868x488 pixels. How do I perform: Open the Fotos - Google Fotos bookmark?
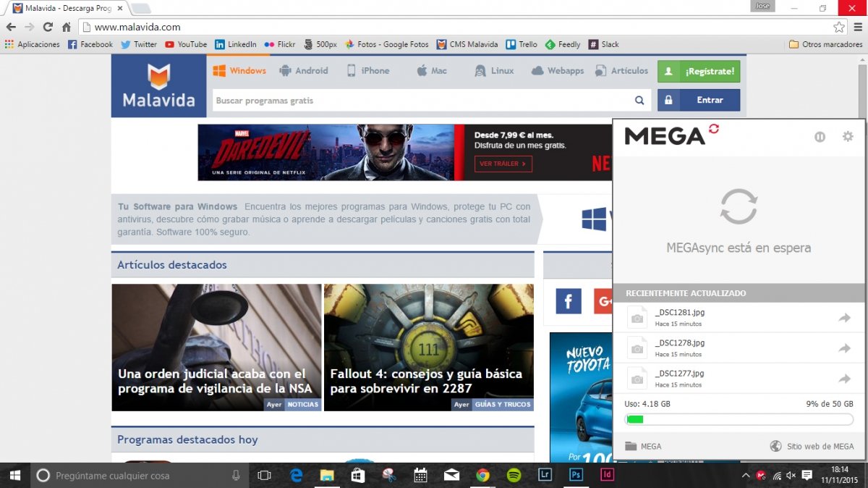(387, 44)
